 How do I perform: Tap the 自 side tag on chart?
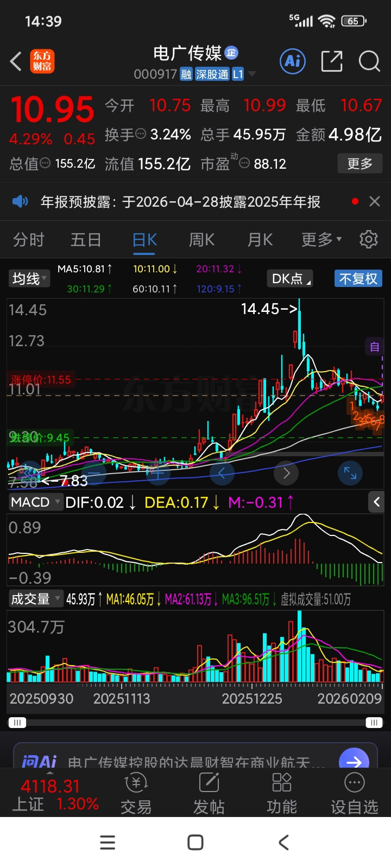point(375,347)
